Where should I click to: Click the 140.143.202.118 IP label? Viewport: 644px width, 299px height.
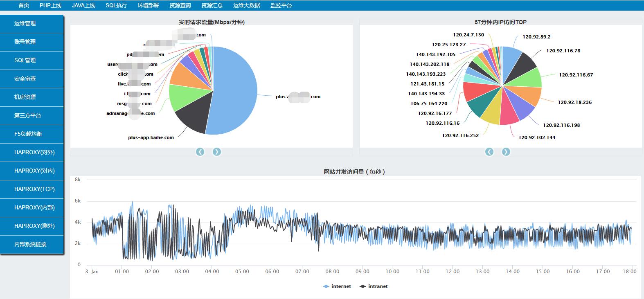click(x=430, y=65)
